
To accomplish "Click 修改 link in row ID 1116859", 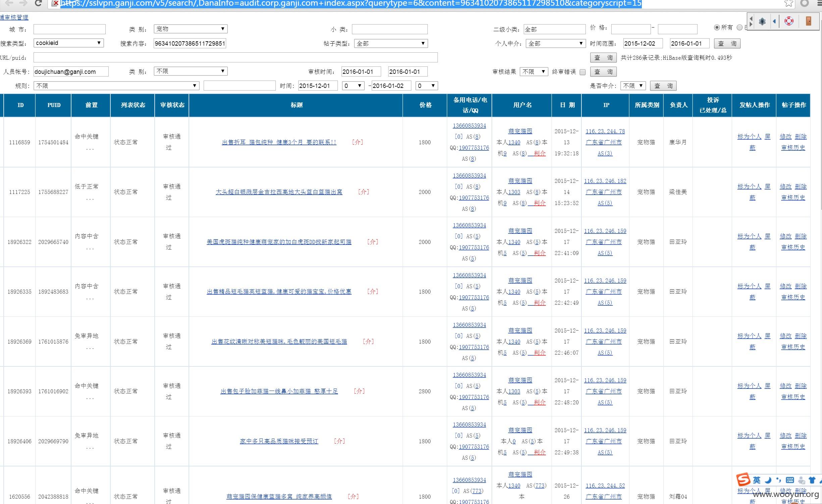I will [785, 137].
